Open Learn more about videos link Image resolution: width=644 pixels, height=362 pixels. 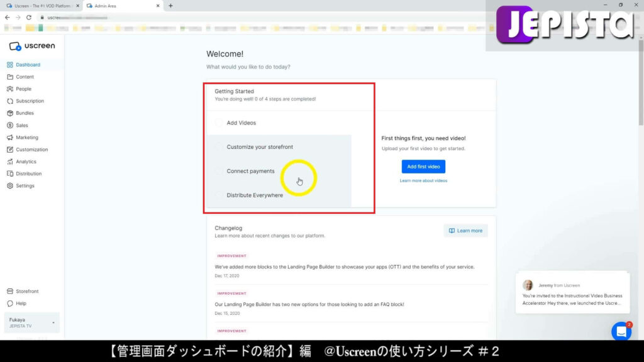[x=423, y=180]
